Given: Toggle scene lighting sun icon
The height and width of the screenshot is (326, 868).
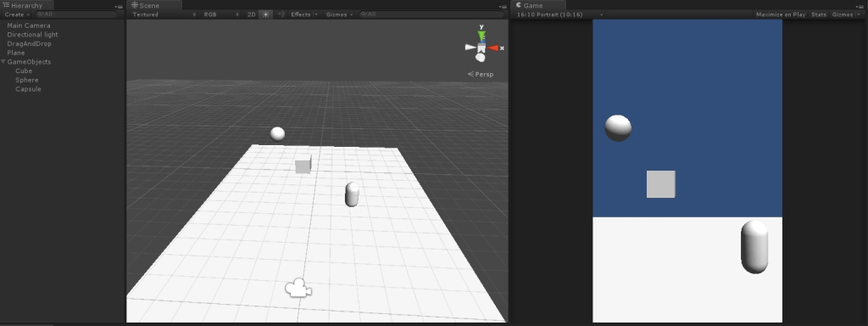Looking at the screenshot, I should click(266, 14).
